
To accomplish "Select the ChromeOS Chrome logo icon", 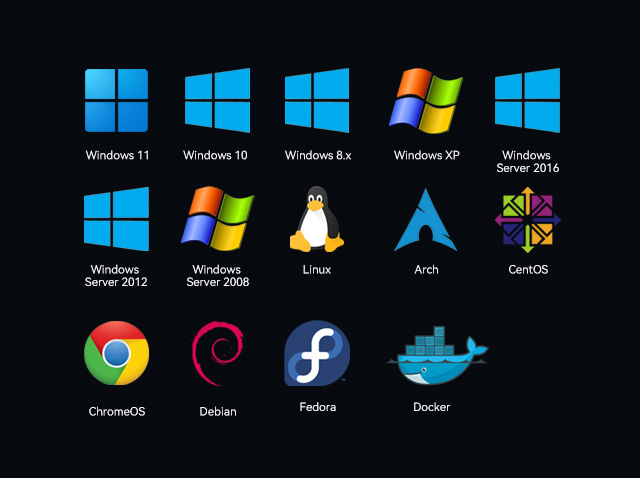I will pyautogui.click(x=117, y=353).
